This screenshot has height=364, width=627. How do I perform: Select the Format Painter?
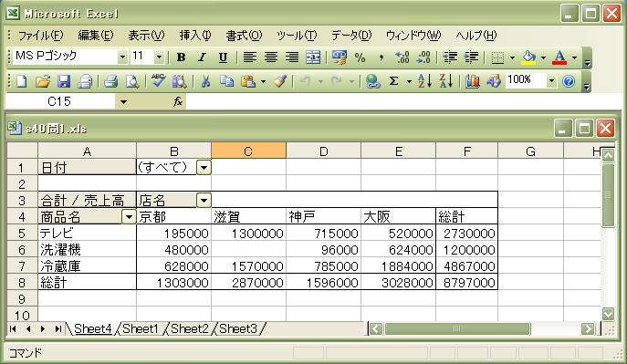point(280,81)
